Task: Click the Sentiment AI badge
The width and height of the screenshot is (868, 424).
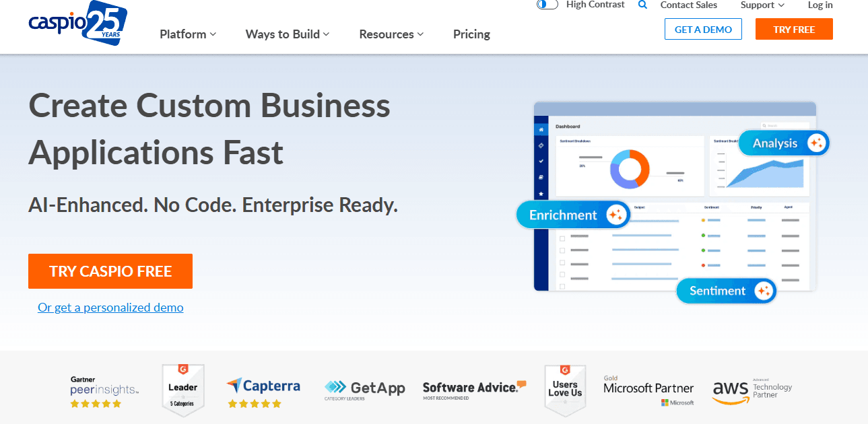Action: pyautogui.click(x=727, y=291)
